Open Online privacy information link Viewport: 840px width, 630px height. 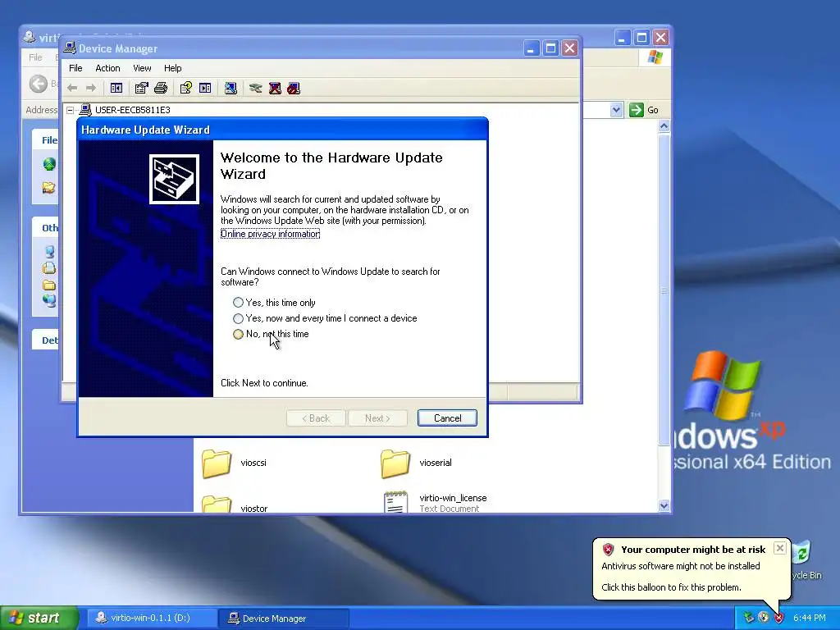[270, 234]
